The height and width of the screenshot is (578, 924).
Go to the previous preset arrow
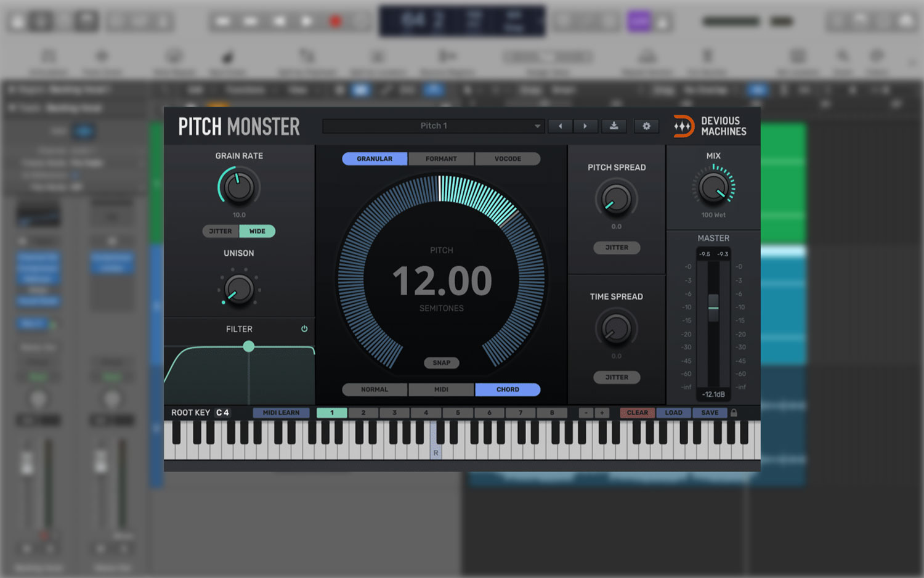(560, 126)
